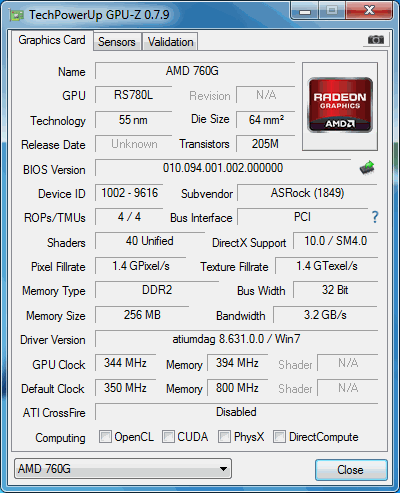Click the Subvendor ASRock field

coord(307,193)
